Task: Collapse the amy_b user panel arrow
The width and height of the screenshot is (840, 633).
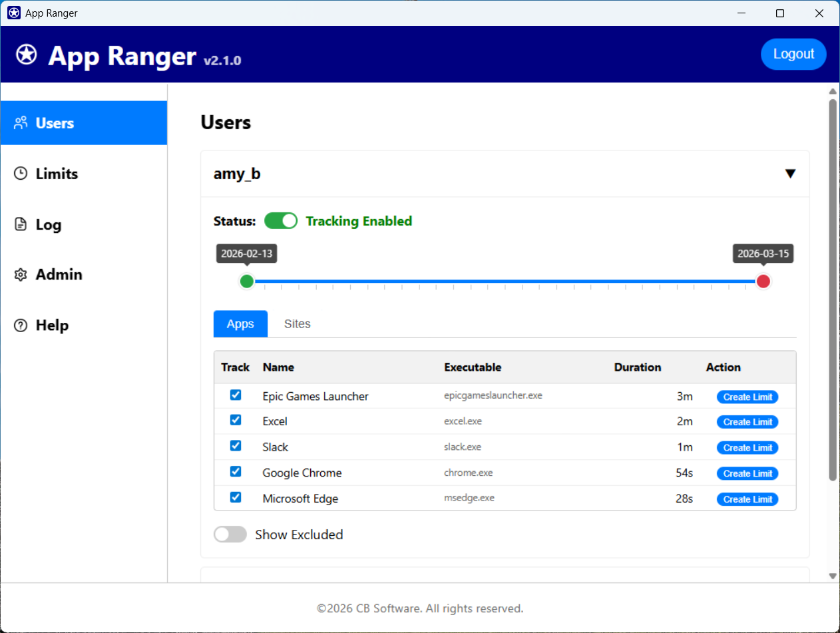Action: click(x=790, y=174)
